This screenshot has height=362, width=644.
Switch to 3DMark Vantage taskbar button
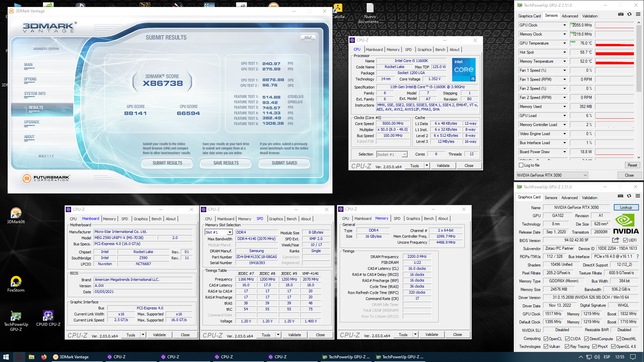[x=76, y=357]
